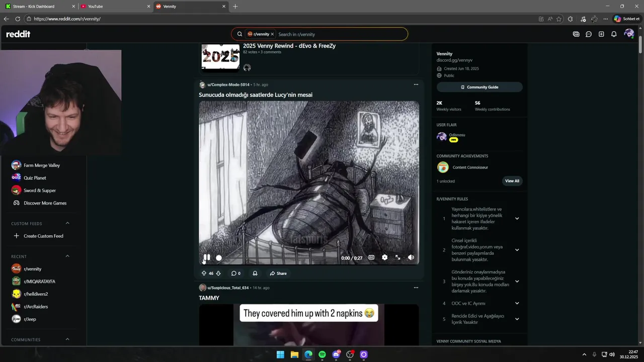
Task: Open comments on the Lucy'nin mesai post
Action: (x=235, y=274)
